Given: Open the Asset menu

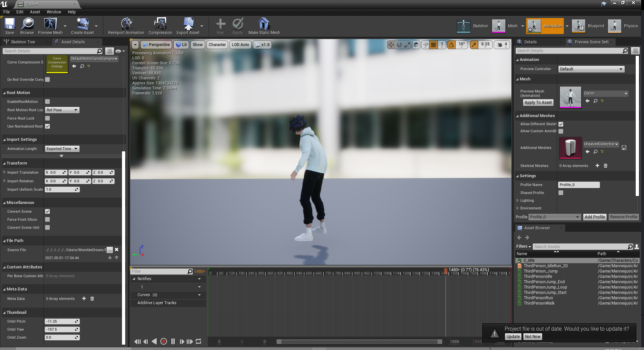Looking at the screenshot, I should (x=35, y=12).
